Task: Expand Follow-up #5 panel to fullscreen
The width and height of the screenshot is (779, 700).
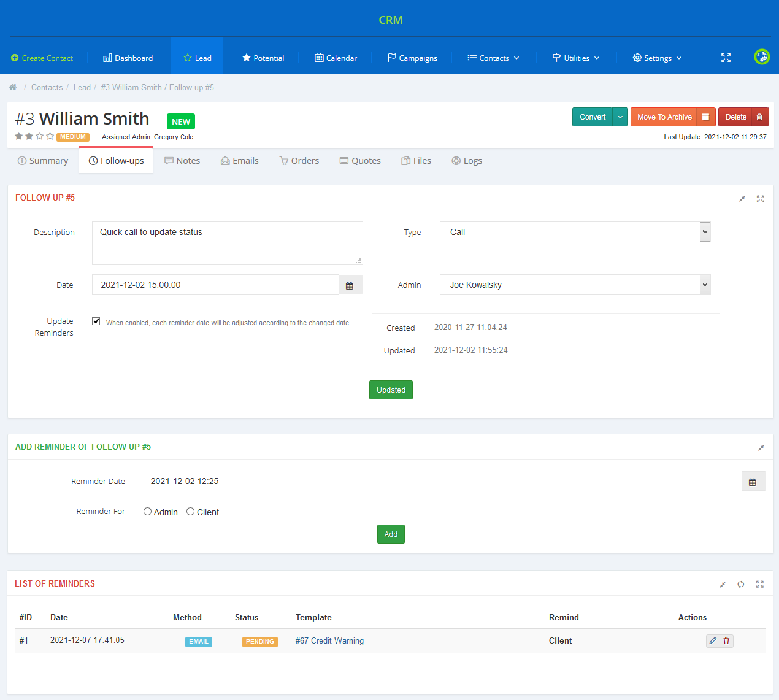Action: pos(761,199)
